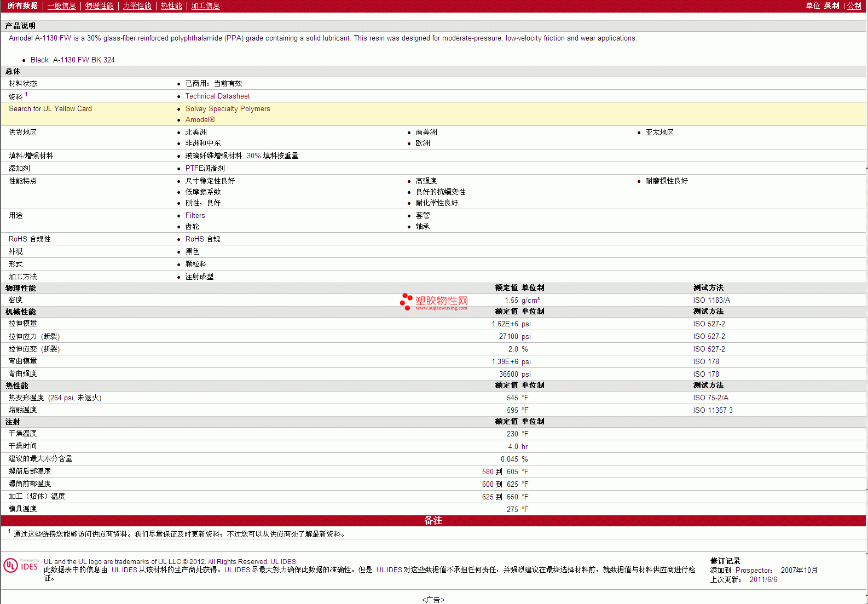Open the 加工信息 tab

[x=205, y=6]
